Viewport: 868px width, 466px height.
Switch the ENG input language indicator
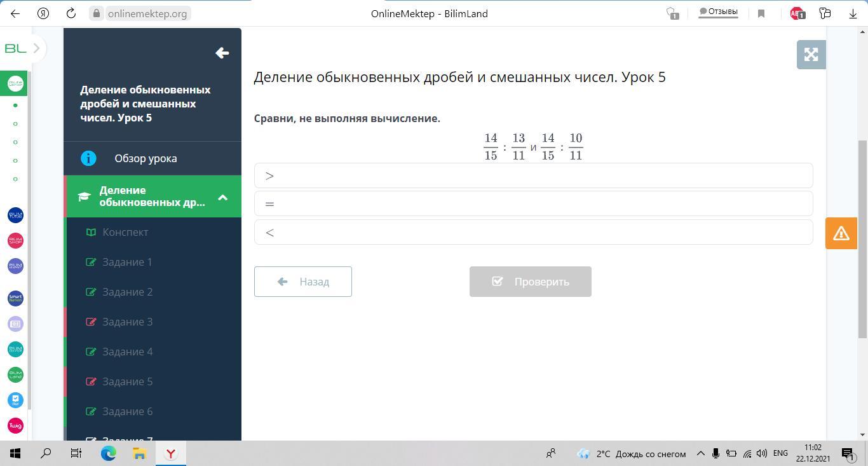(x=780, y=453)
